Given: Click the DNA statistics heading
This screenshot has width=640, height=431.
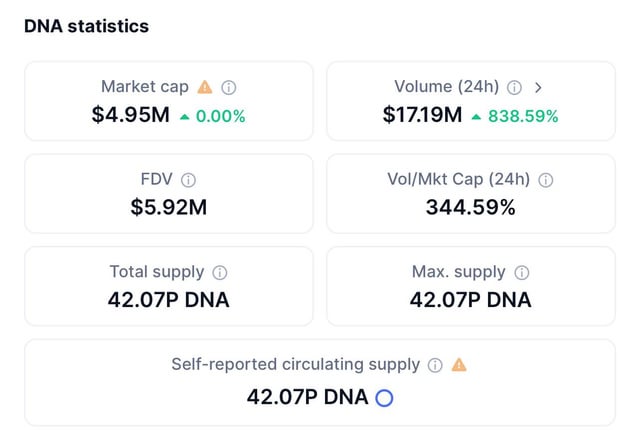Looking at the screenshot, I should [86, 27].
